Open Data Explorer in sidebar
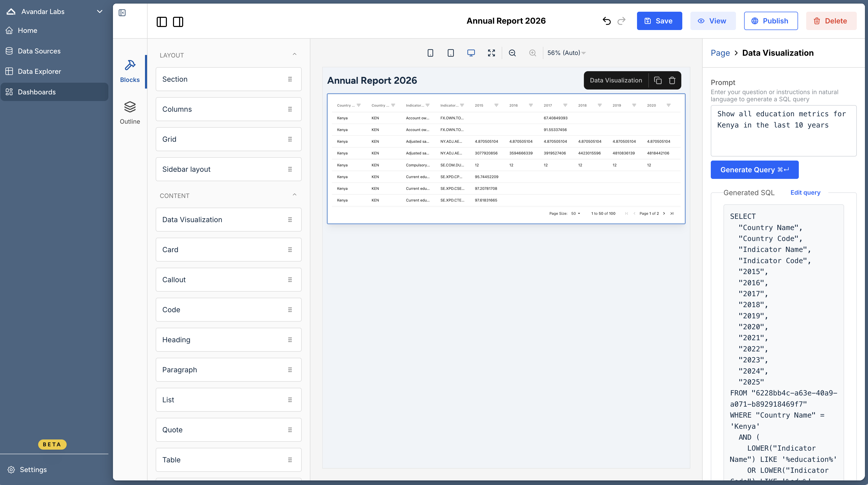Viewport: 868px width, 485px height. pyautogui.click(x=39, y=72)
